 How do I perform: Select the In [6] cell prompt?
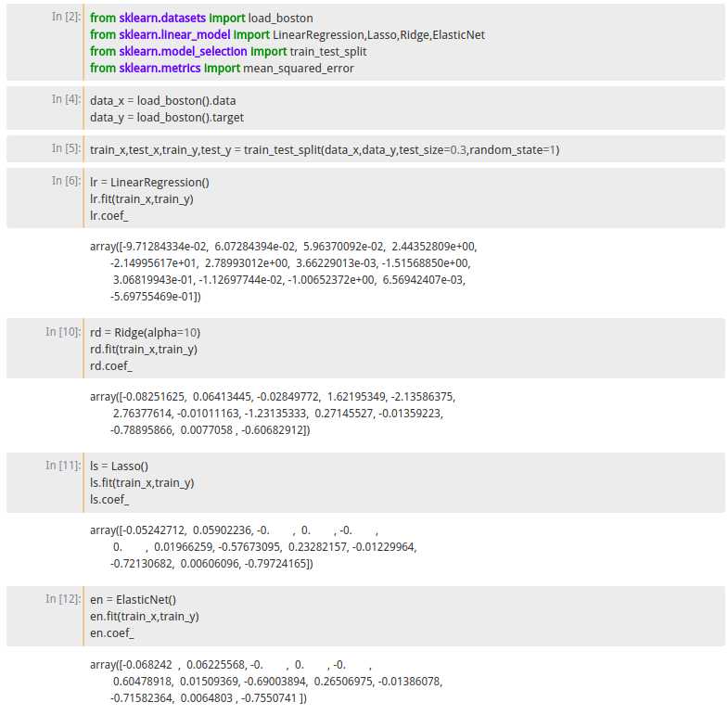[67, 181]
